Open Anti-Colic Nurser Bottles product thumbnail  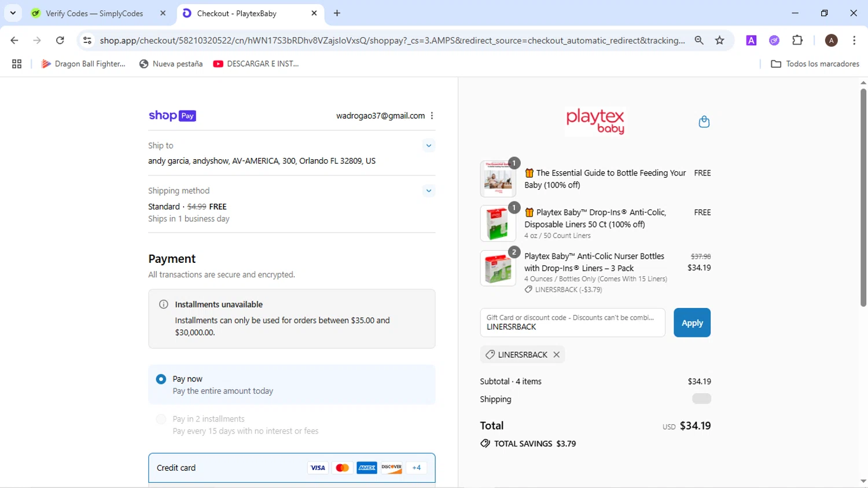click(x=498, y=268)
